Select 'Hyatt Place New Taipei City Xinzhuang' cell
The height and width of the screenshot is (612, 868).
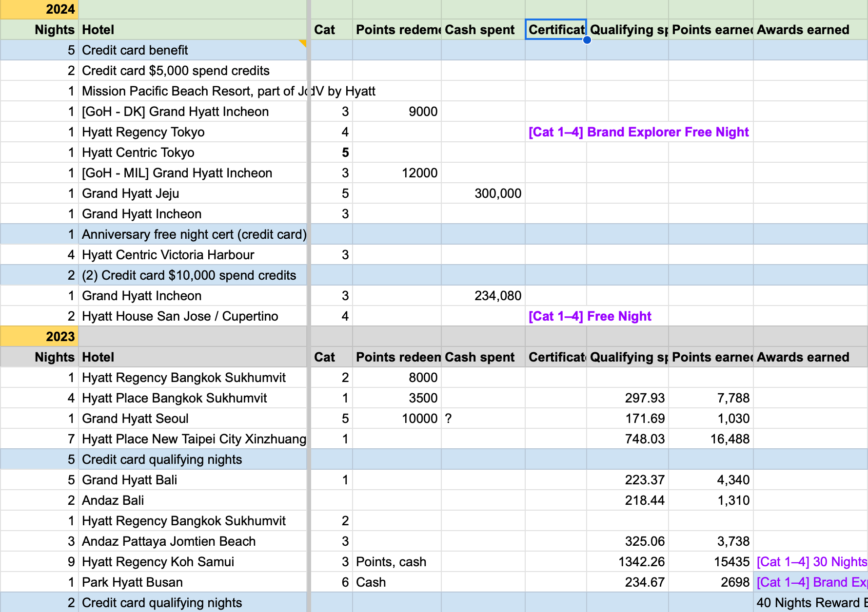(193, 439)
